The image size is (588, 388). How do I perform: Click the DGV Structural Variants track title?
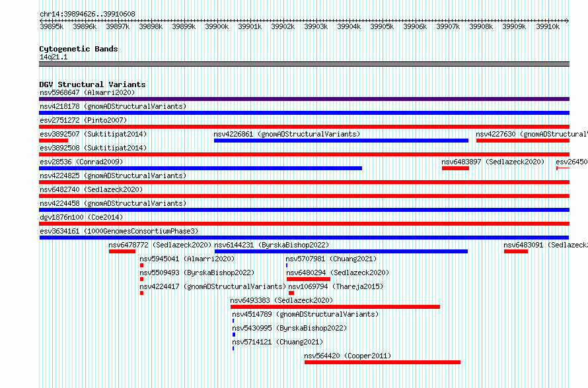click(x=92, y=84)
